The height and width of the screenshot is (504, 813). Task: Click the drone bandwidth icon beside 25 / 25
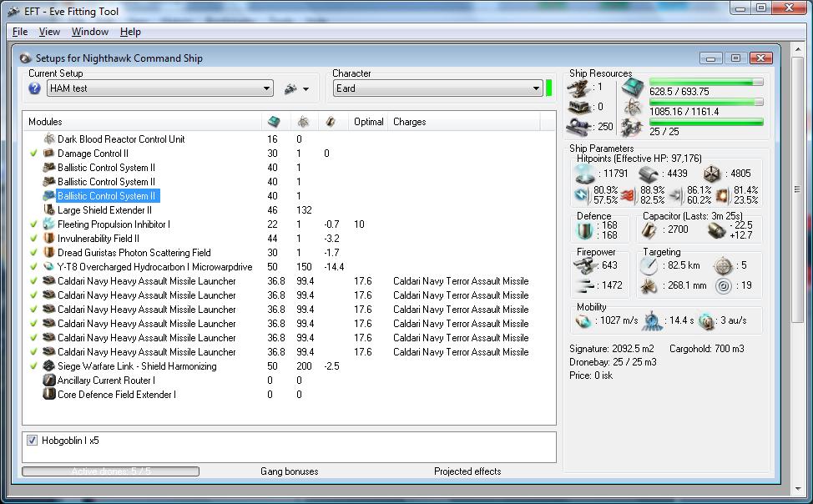(x=633, y=128)
